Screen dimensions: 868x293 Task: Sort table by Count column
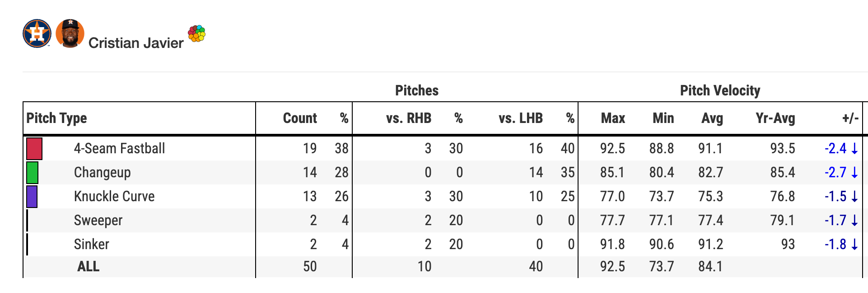point(299,118)
